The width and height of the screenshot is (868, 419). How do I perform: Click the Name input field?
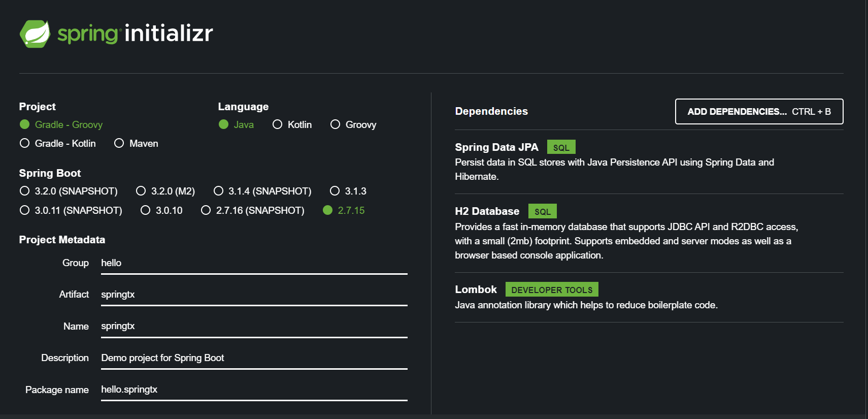pos(254,326)
